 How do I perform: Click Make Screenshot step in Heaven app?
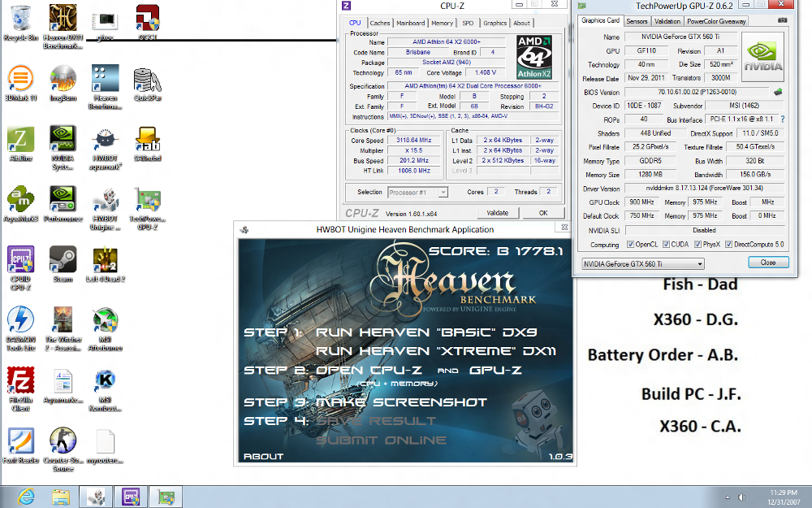coord(401,402)
